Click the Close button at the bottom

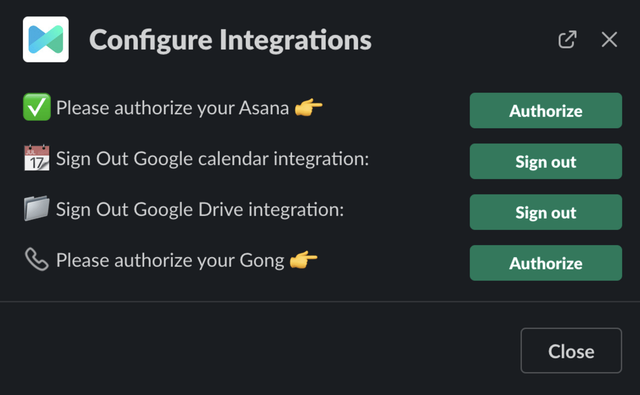[571, 351]
